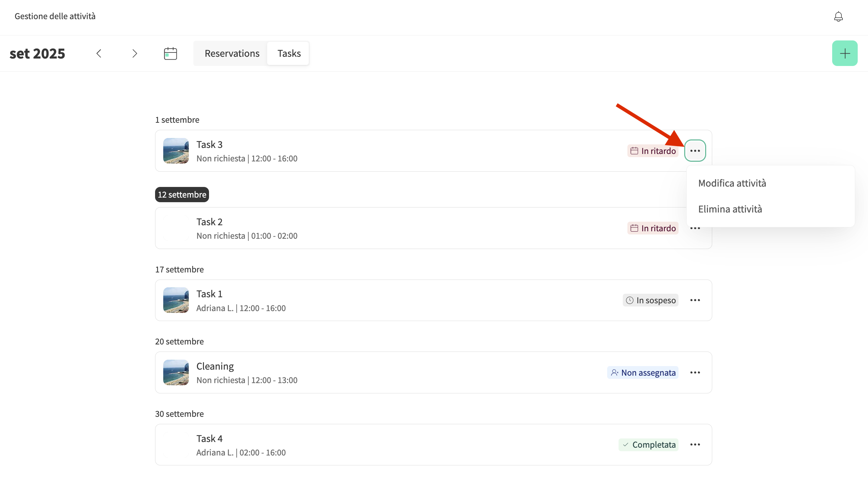Go to previous month arrow
The image size is (868, 503).
click(x=99, y=54)
